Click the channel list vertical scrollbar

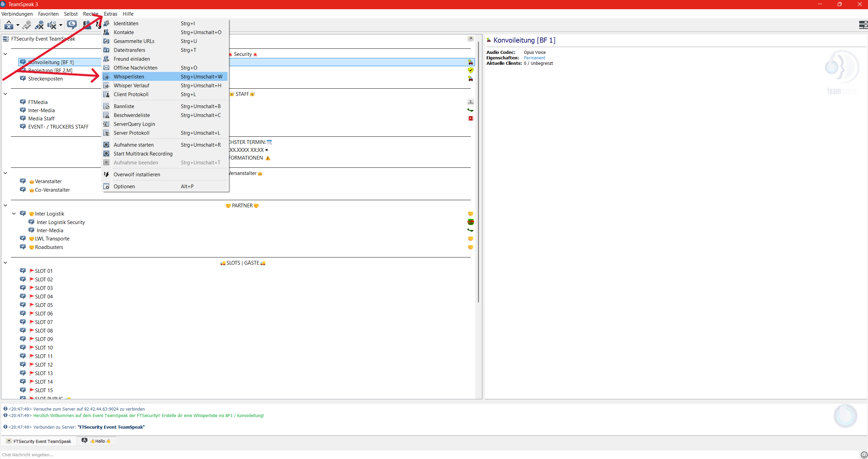point(478,171)
